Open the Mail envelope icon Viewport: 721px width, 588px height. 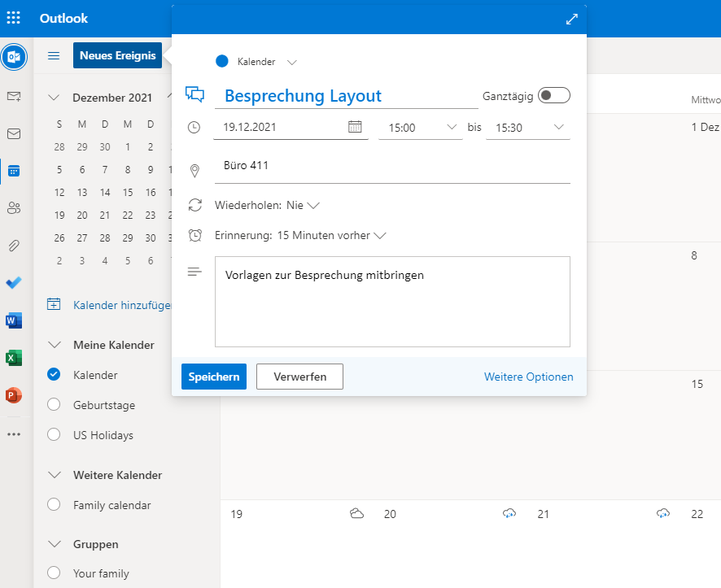click(14, 133)
